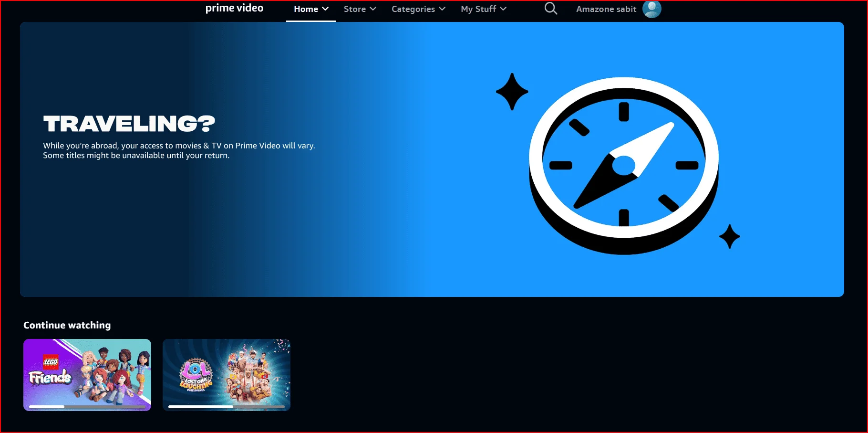
Task: Open LEGO Friends thumbnail
Action: pos(87,375)
